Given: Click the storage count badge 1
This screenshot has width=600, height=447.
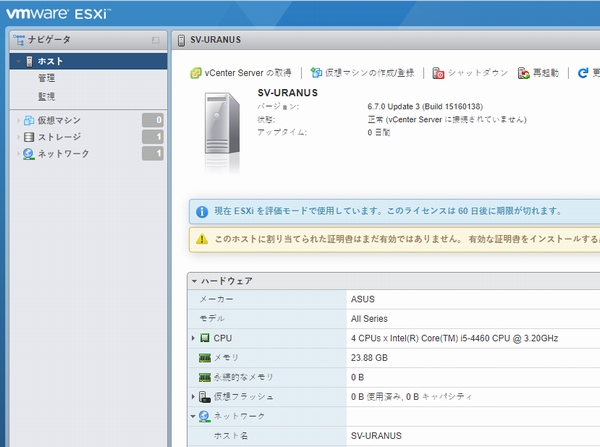Looking at the screenshot, I should click(153, 137).
